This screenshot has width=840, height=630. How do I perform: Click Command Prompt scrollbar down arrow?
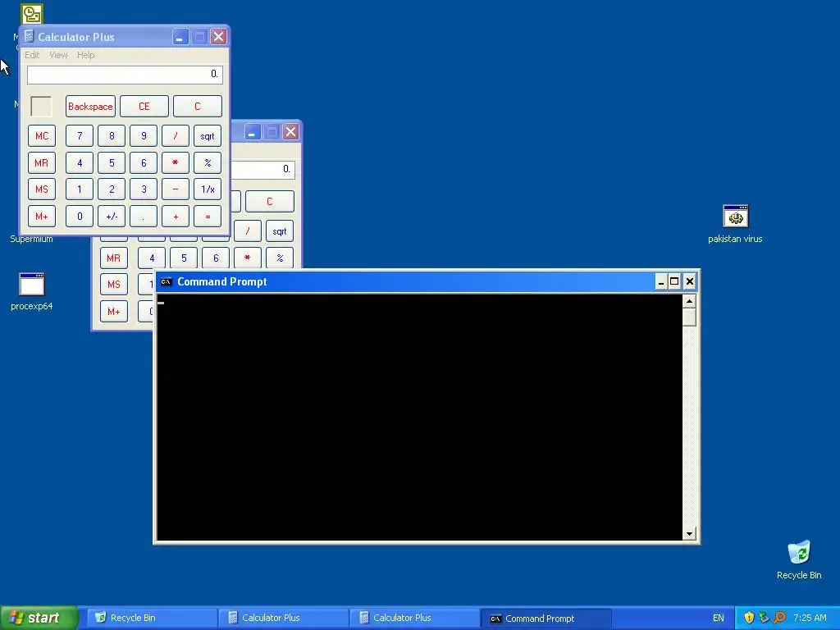click(x=689, y=533)
